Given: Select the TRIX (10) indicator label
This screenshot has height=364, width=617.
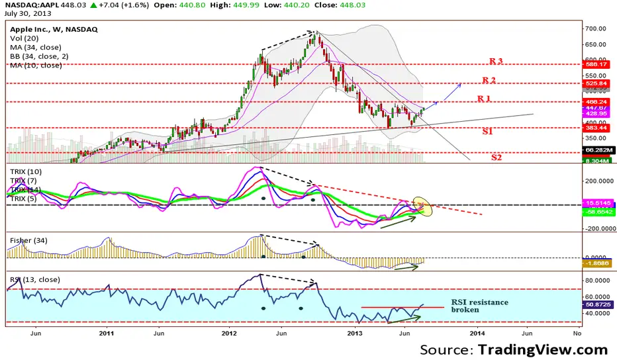Looking at the screenshot, I should [26, 172].
